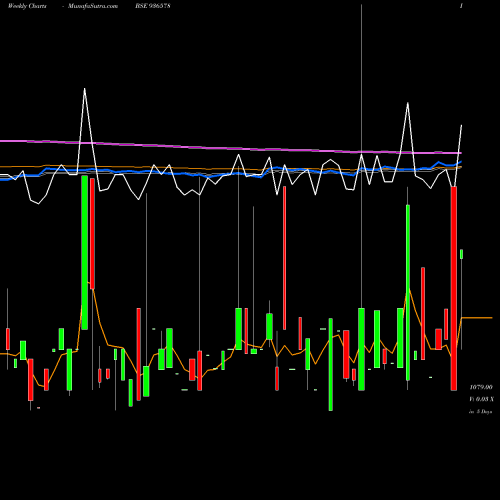
Task: Click the 'in 5 Days' label
Action: tap(480, 412)
